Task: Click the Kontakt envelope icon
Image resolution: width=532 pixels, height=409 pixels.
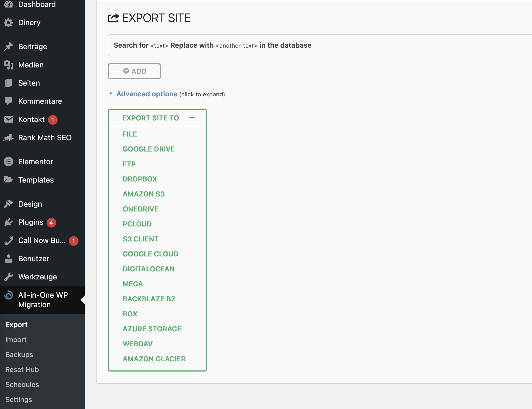Action: pos(9,119)
